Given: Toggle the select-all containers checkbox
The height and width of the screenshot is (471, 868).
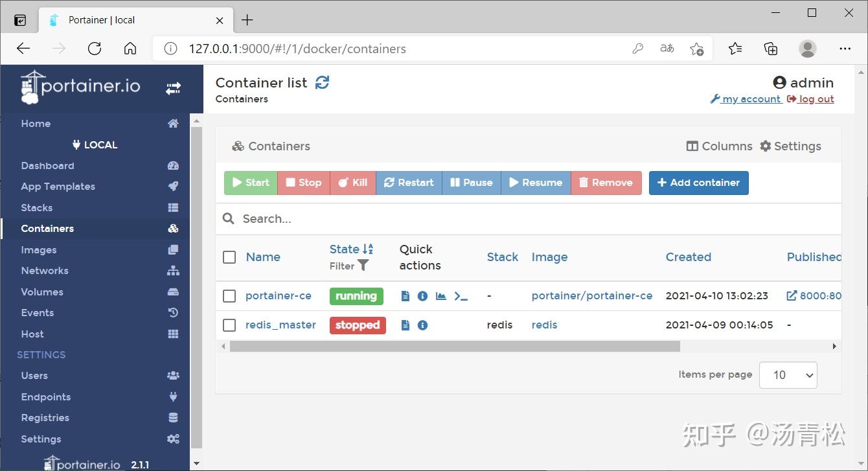Looking at the screenshot, I should [x=229, y=257].
